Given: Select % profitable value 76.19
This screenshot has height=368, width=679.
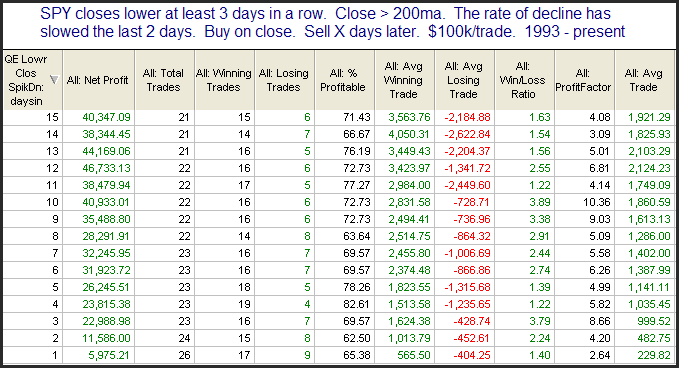Looking at the screenshot, I should pos(357,151).
